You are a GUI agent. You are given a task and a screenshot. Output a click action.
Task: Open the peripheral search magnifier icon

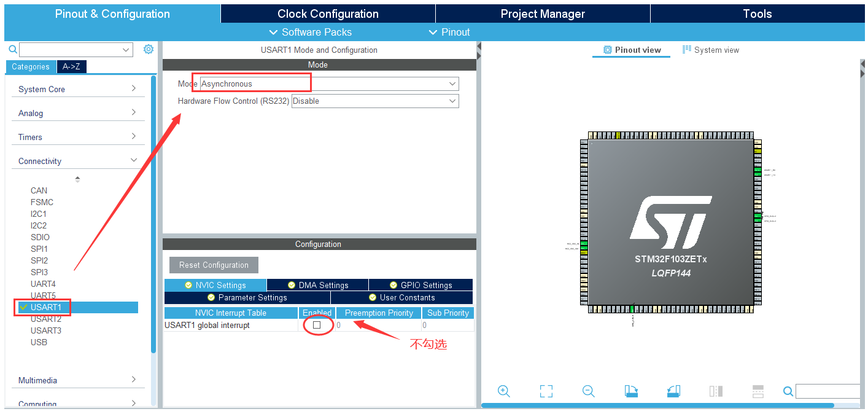point(12,50)
